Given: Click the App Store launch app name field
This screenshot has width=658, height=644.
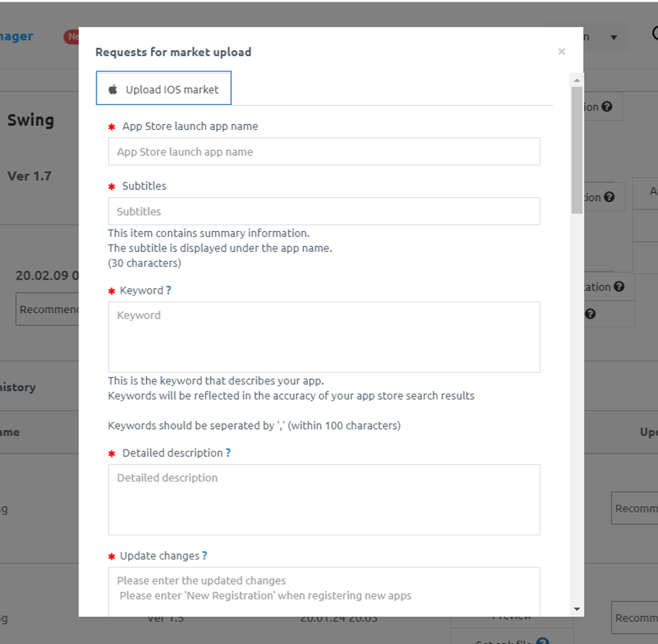Looking at the screenshot, I should pos(324,151).
